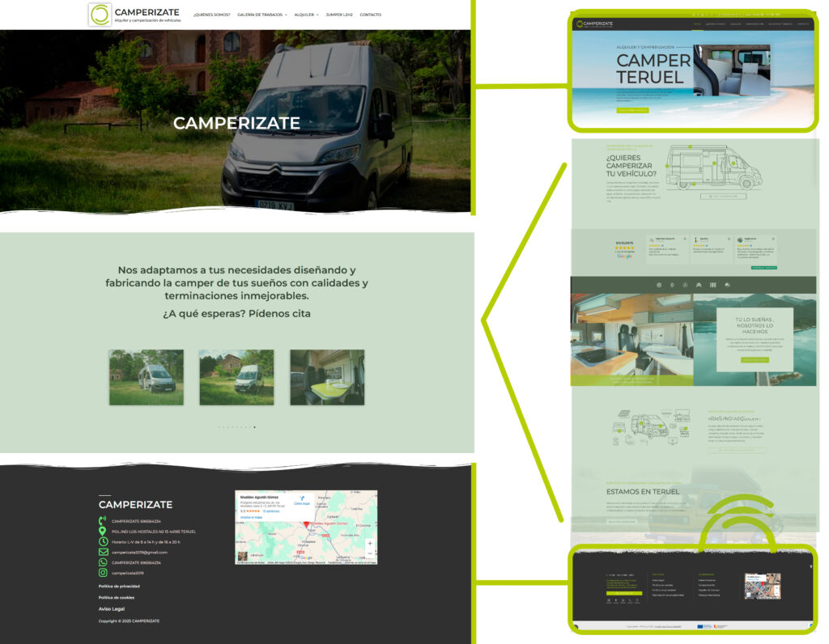Zoom out on the footer map

tap(370, 553)
